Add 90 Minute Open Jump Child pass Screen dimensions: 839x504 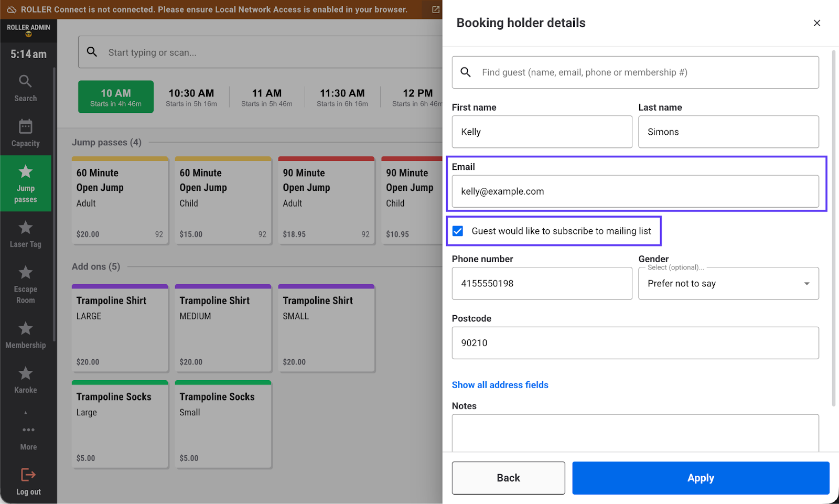pos(412,200)
